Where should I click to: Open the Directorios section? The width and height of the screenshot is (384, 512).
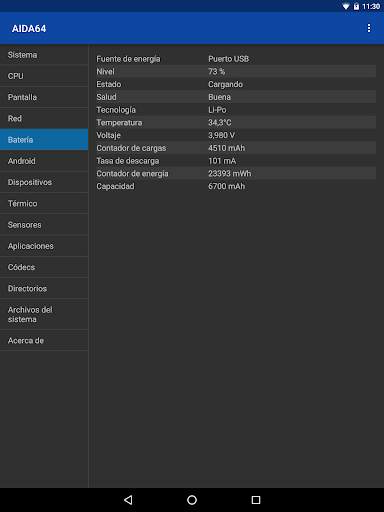(44, 289)
